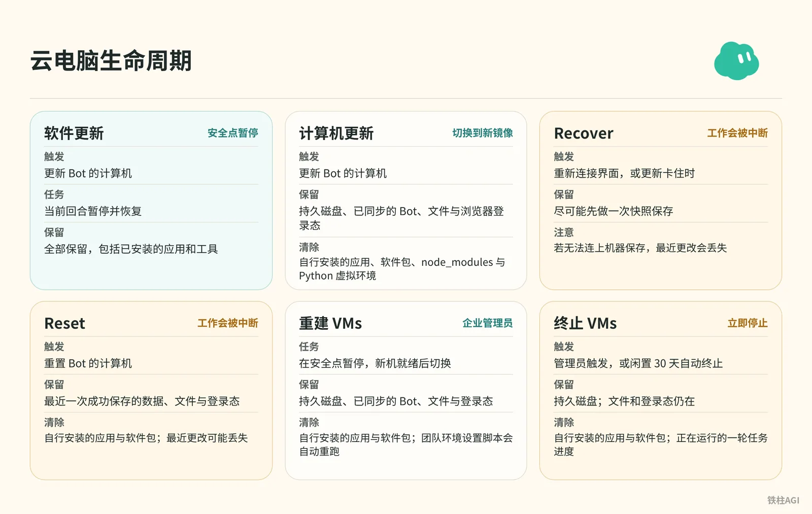The height and width of the screenshot is (514, 812).
Task: Select the Reset card heading
Action: coord(64,324)
